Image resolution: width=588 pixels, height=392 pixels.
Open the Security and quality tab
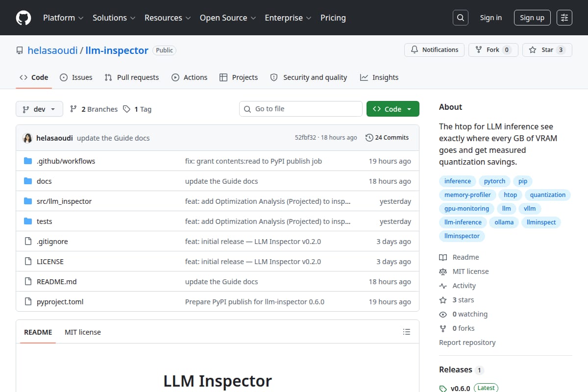coord(309,77)
